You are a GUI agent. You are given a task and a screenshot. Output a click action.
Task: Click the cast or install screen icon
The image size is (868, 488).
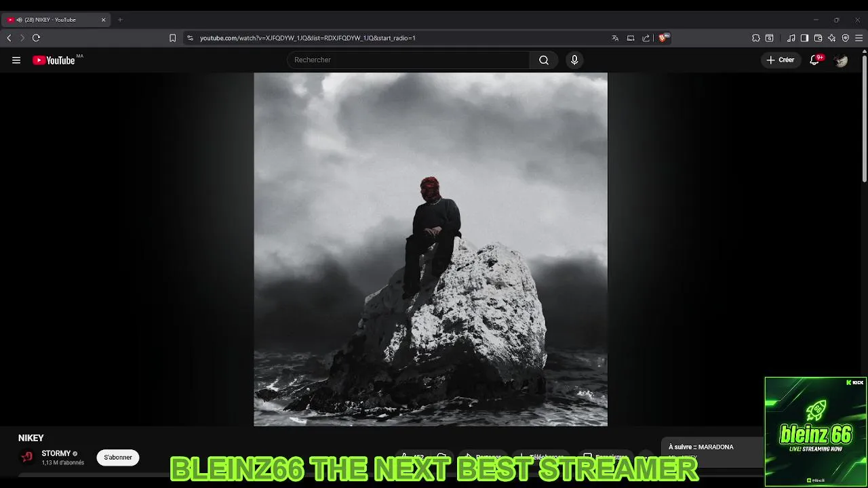coord(631,38)
